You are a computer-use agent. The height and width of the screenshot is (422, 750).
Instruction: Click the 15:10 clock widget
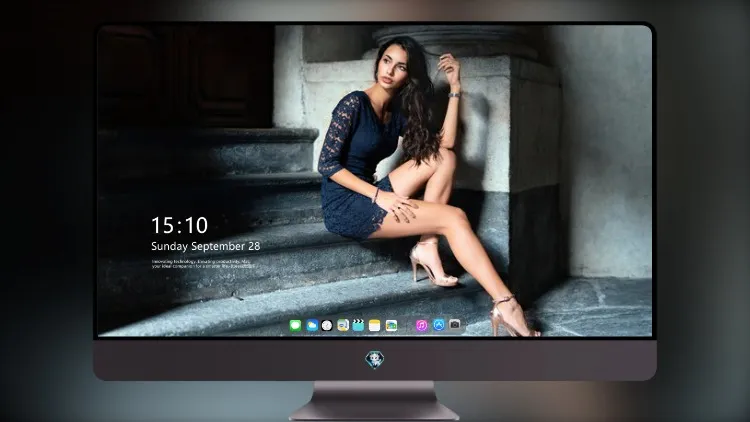pyautogui.click(x=179, y=225)
